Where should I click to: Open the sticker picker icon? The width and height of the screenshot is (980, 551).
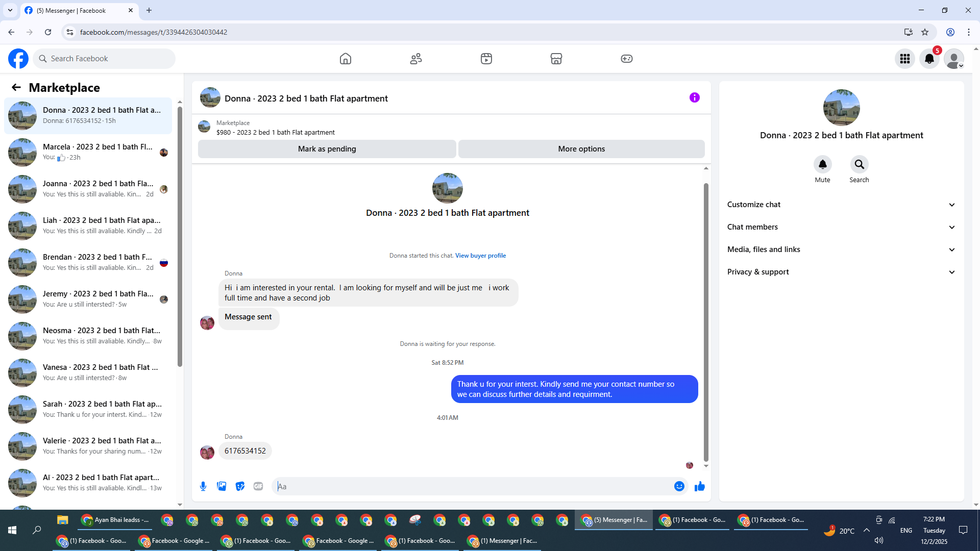click(240, 486)
